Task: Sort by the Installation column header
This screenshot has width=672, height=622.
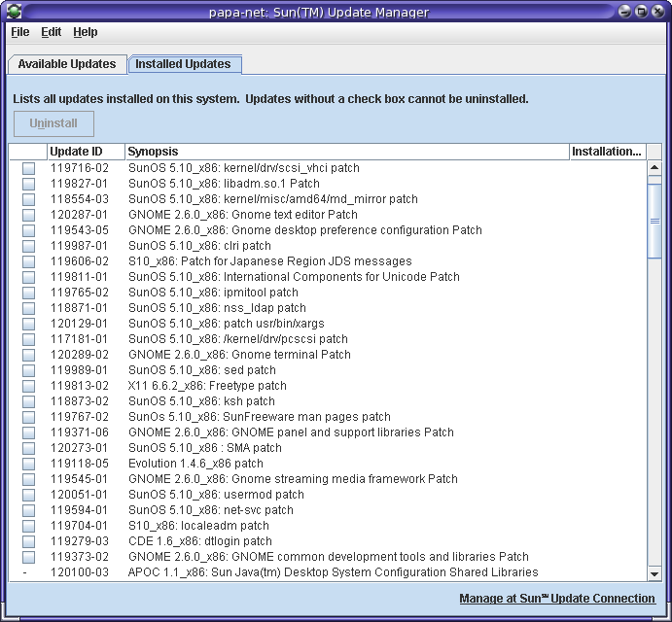Action: coord(607,152)
